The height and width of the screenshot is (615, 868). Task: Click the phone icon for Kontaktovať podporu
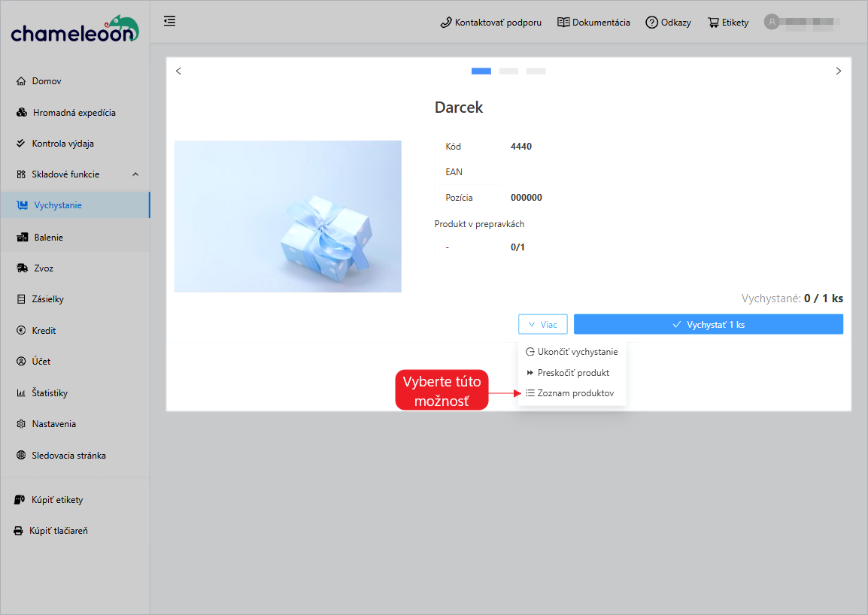click(x=445, y=23)
